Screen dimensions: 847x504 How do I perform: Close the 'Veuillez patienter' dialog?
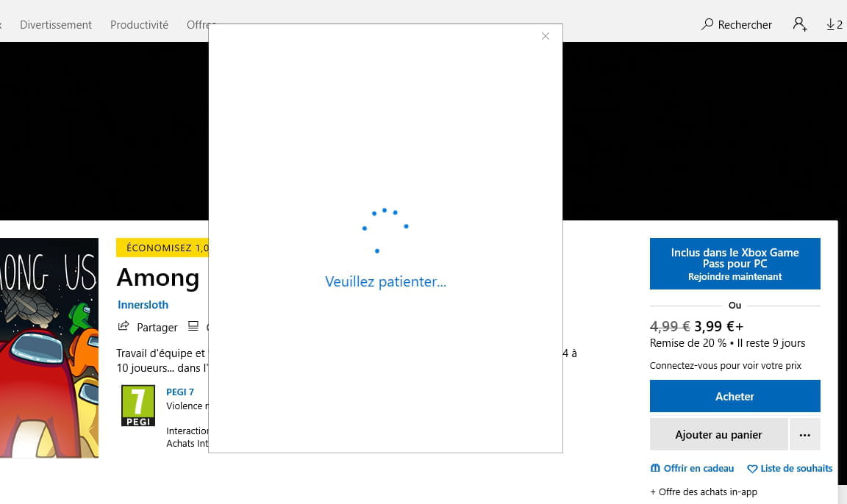tap(545, 36)
